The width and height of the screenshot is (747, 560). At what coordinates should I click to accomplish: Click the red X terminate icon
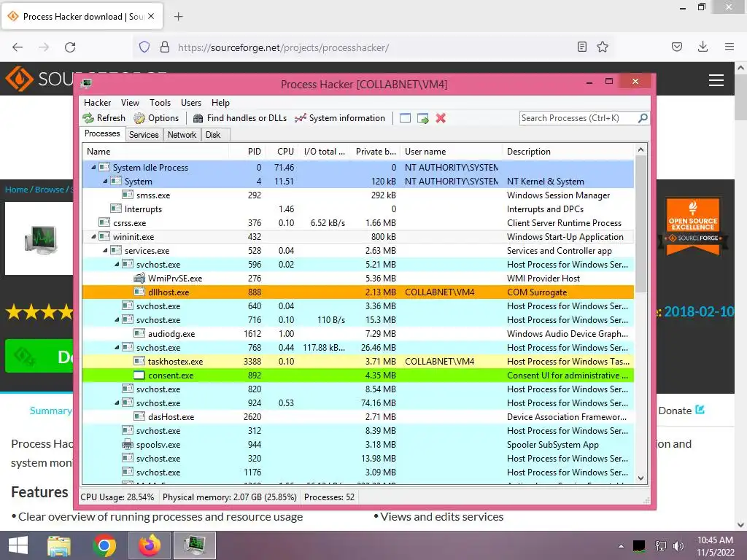[441, 118]
